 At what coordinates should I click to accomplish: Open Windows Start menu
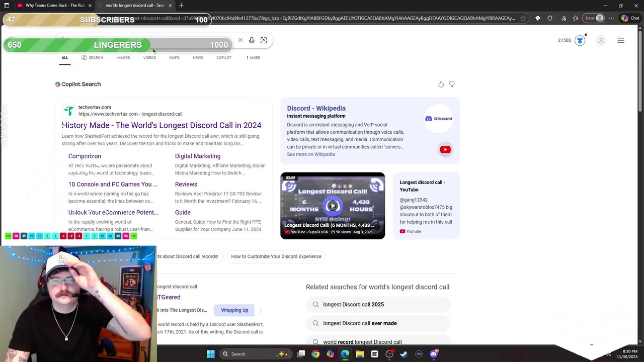pos(211,354)
